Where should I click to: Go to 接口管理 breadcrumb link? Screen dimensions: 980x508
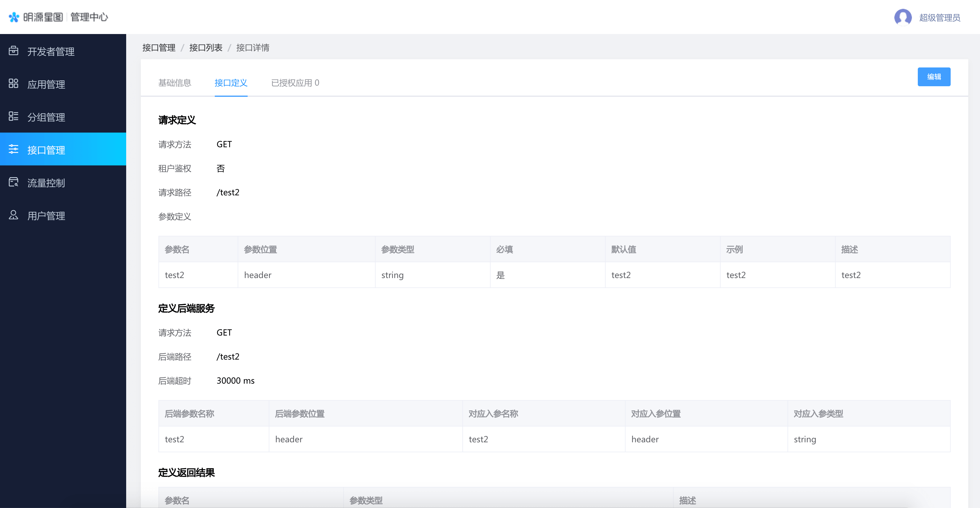[x=159, y=48]
